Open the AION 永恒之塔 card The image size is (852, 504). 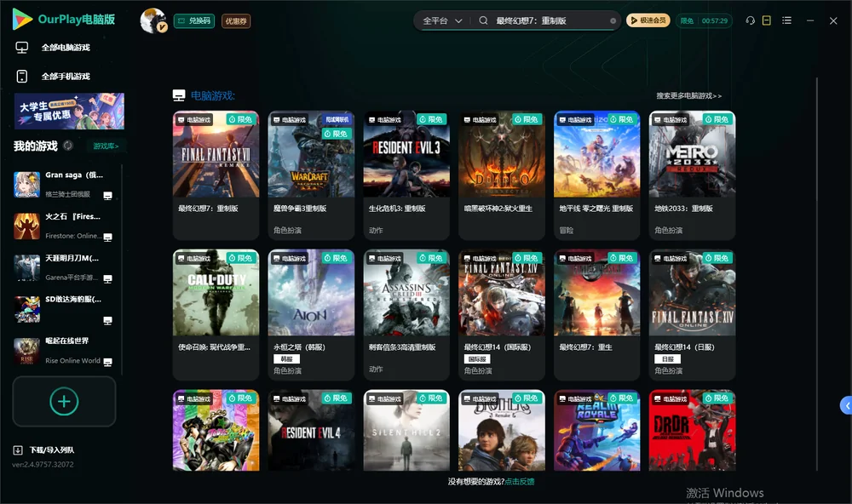tap(311, 314)
